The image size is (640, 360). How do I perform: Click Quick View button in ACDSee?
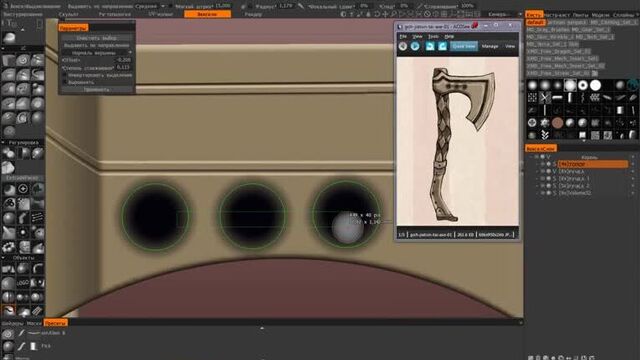pos(464,46)
